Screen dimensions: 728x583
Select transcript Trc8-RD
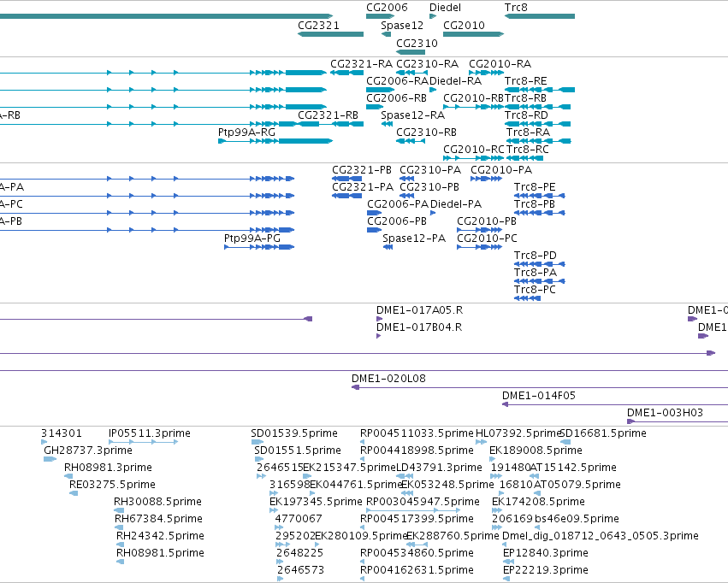(537, 124)
